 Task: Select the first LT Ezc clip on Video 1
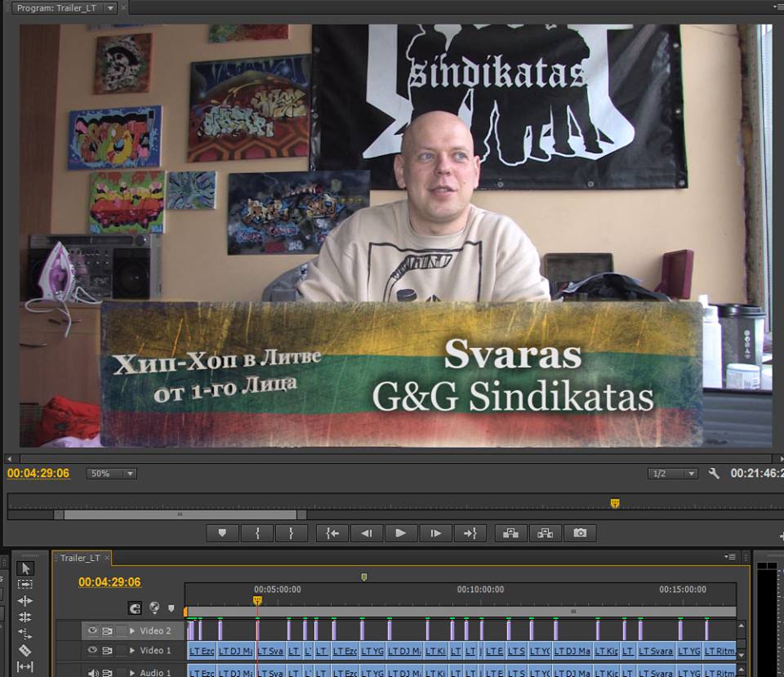tap(202, 651)
